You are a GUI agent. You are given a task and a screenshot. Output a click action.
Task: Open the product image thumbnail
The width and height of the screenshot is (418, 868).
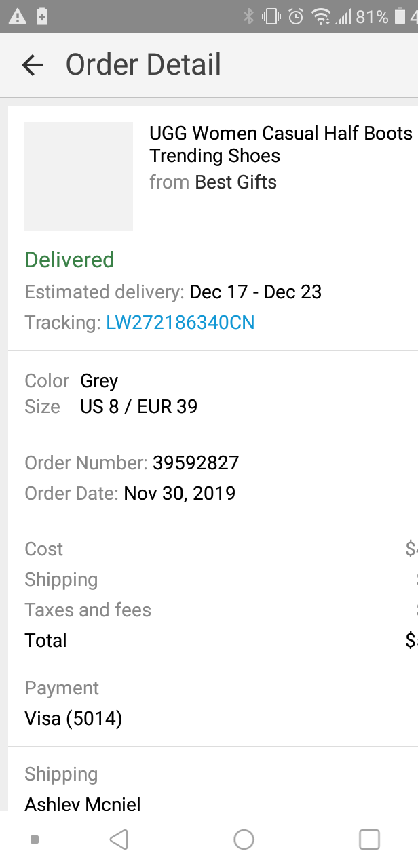(x=79, y=176)
